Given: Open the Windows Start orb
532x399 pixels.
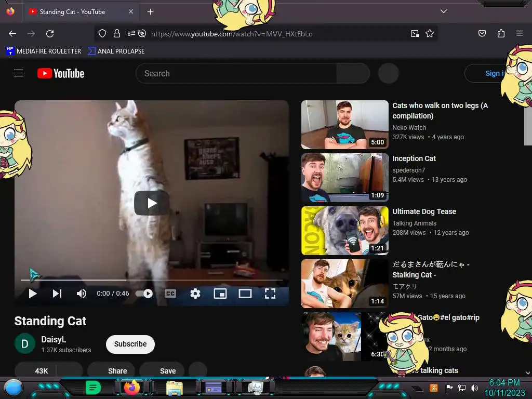Looking at the screenshot, I should pos(13,388).
